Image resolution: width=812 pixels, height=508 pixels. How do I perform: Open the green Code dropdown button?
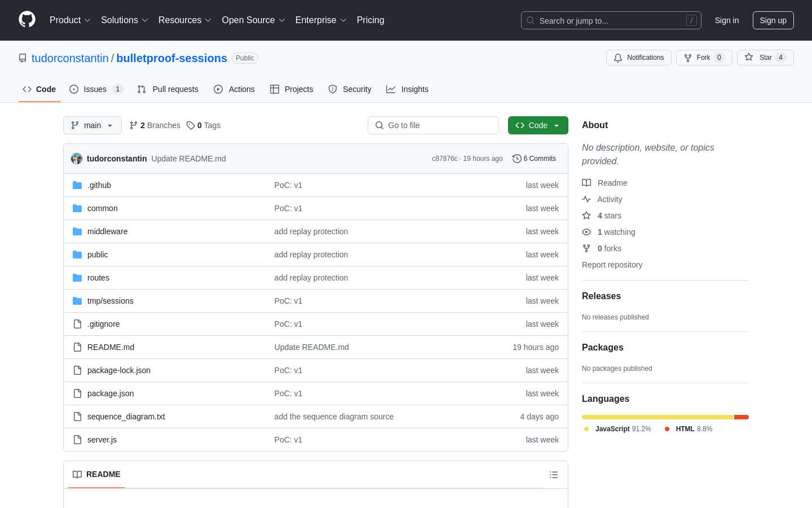point(538,125)
